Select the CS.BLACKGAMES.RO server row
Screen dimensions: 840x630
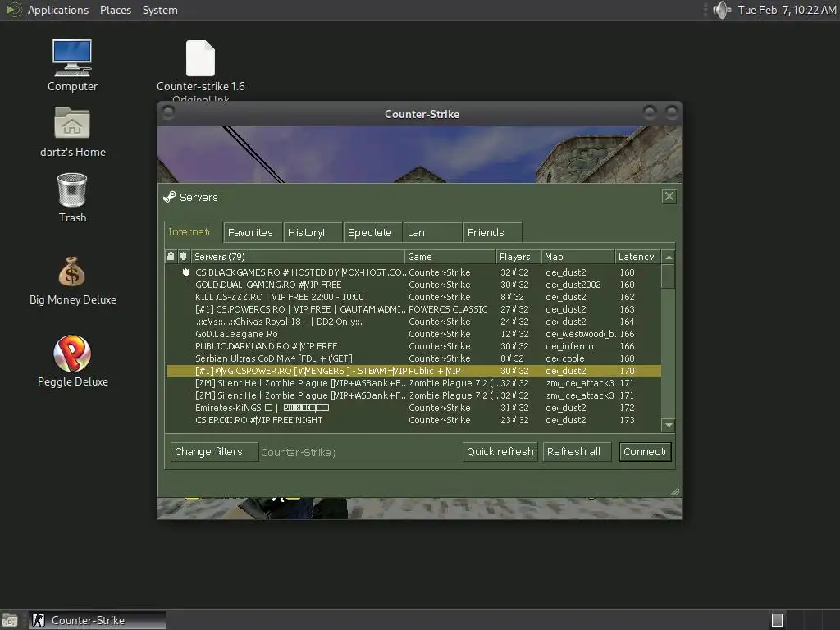point(413,272)
